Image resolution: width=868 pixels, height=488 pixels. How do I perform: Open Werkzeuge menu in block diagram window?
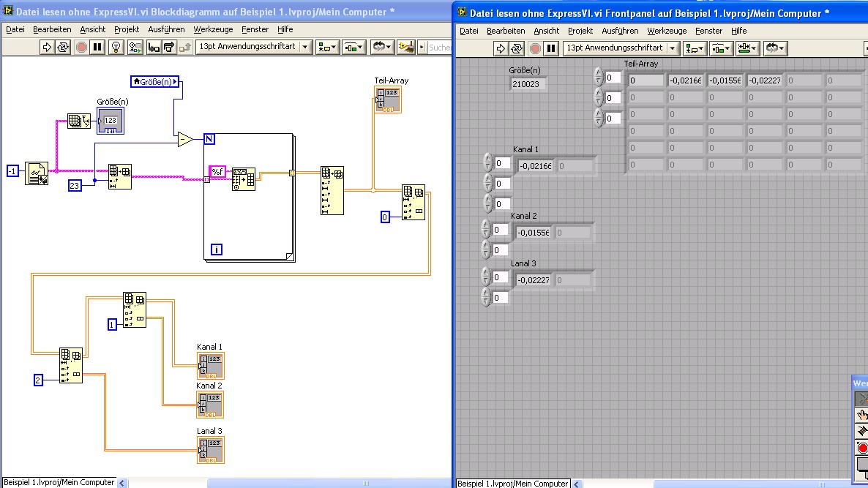point(213,29)
